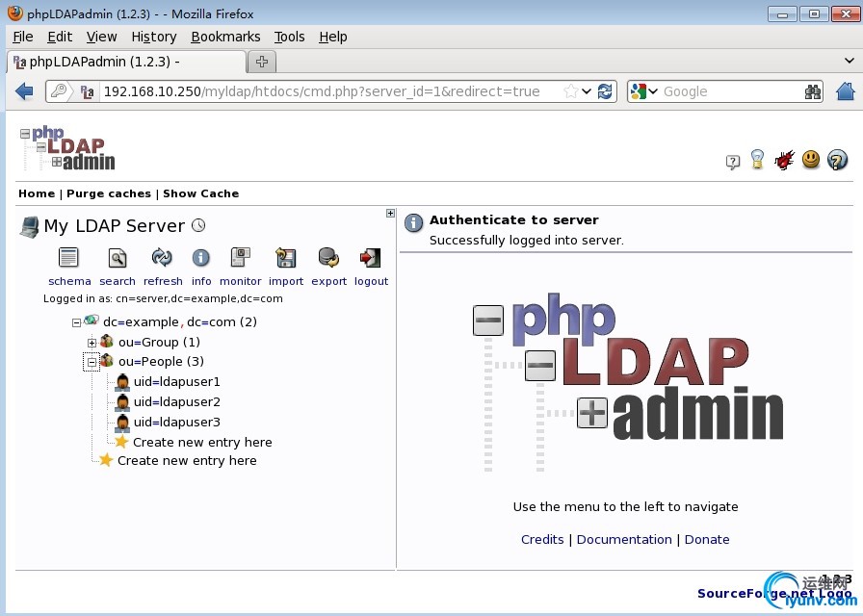
Task: Click the import icon
Action: coord(286,257)
